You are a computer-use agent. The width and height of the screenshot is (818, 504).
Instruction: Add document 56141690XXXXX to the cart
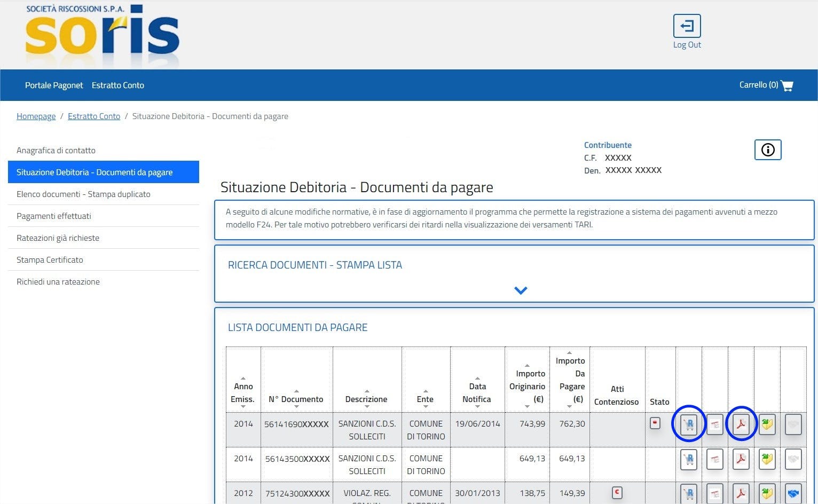688,423
